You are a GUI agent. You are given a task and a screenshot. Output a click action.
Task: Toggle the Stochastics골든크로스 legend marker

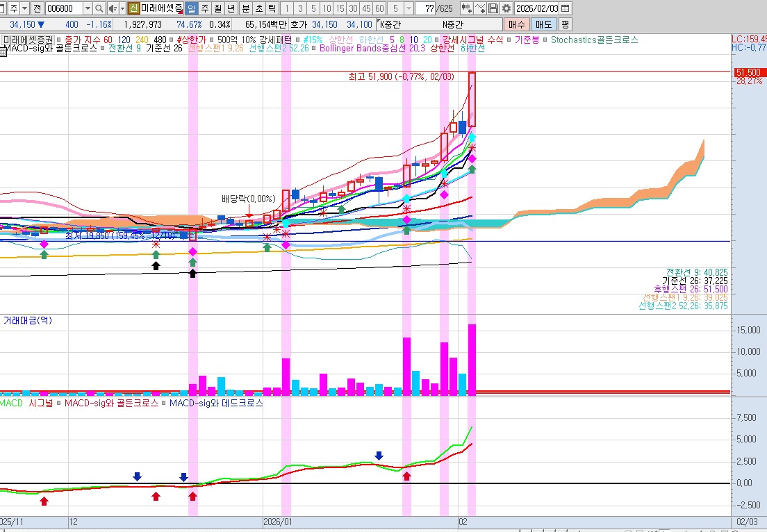pyautogui.click(x=545, y=40)
